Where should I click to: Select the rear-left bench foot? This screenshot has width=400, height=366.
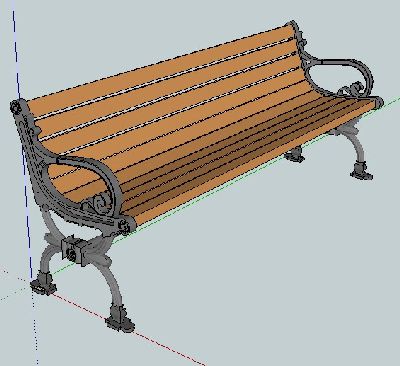[x=43, y=284]
